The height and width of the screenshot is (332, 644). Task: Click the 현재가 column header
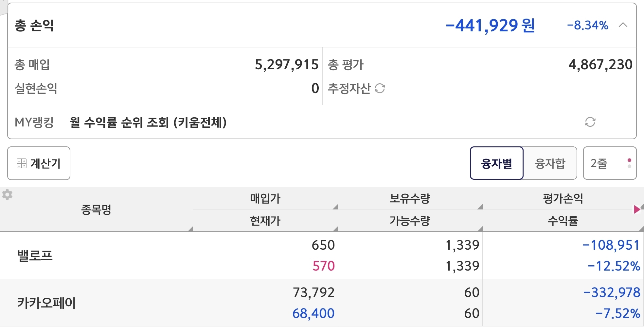click(265, 221)
